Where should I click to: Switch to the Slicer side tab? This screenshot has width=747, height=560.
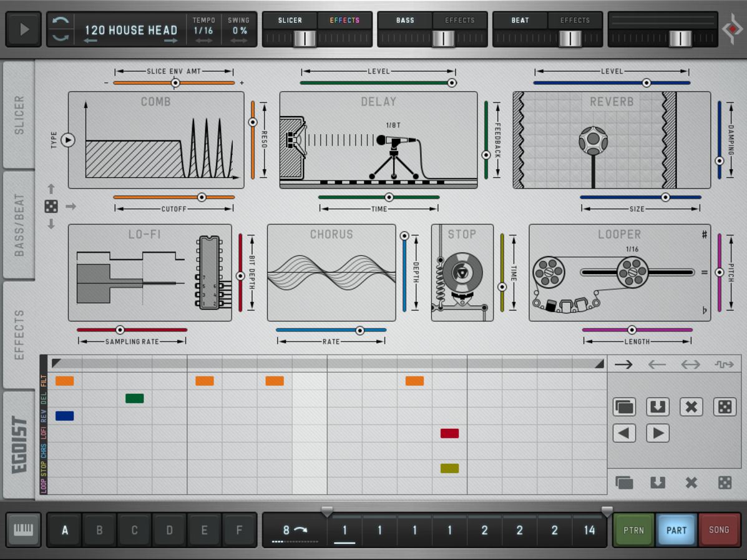point(19,115)
